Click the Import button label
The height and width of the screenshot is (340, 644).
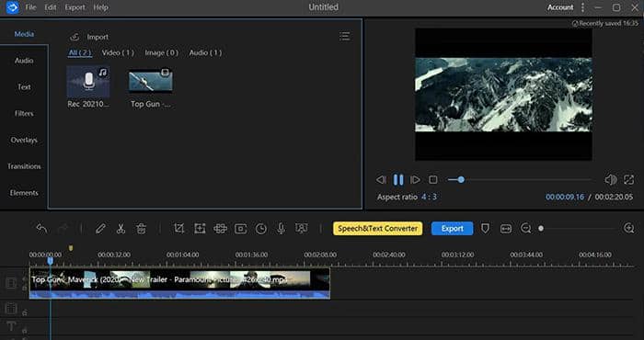[x=98, y=37]
